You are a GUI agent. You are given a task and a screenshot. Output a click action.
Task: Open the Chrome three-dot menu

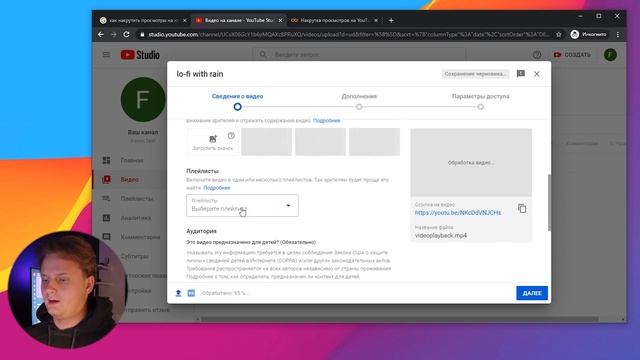(x=618, y=35)
